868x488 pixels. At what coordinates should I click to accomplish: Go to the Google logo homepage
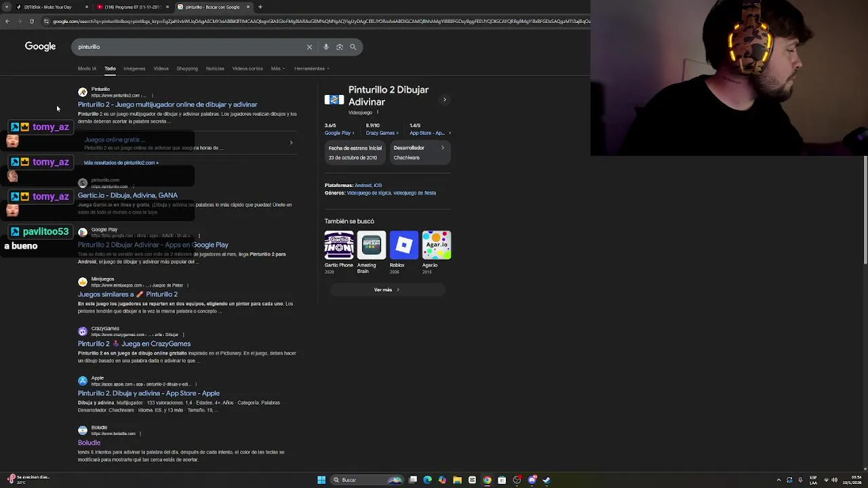(x=40, y=46)
